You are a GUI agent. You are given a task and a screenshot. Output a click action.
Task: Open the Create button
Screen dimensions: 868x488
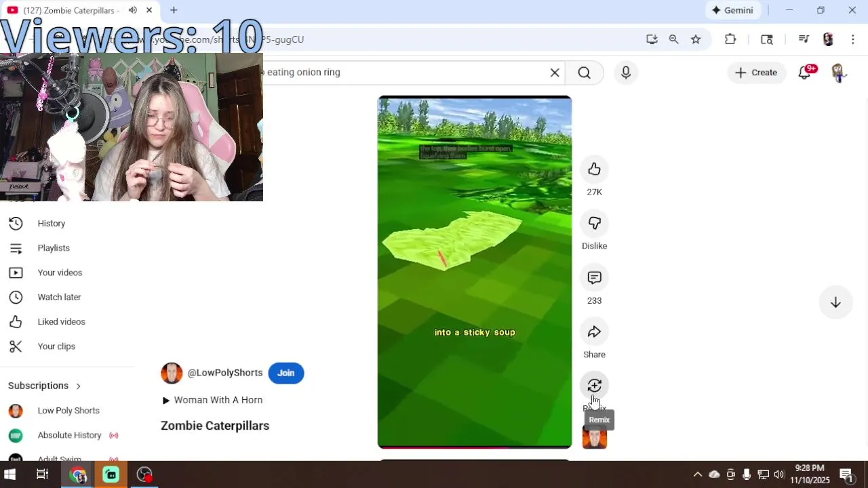(756, 73)
